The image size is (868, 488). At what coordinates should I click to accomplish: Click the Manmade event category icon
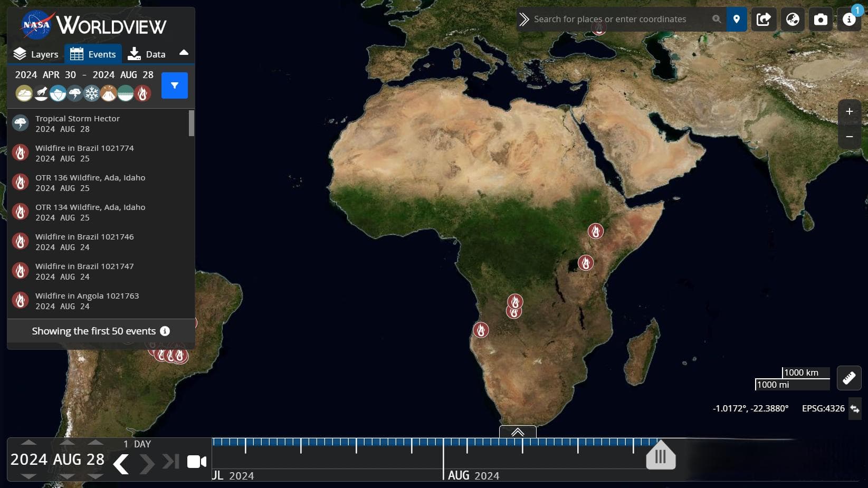41,93
